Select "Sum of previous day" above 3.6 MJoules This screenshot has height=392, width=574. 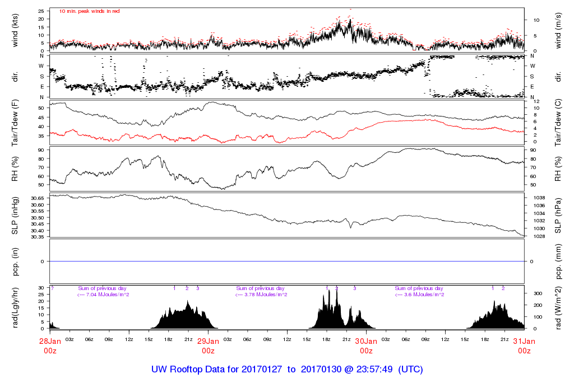[419, 288]
